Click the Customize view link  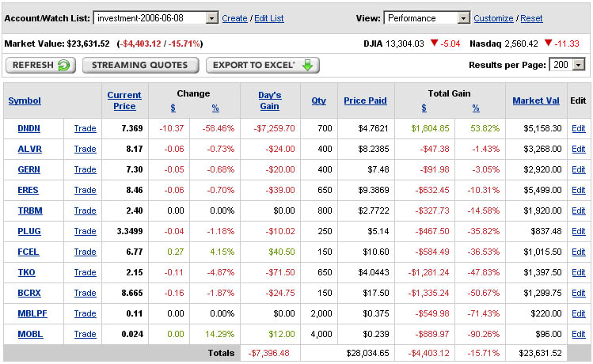click(493, 18)
